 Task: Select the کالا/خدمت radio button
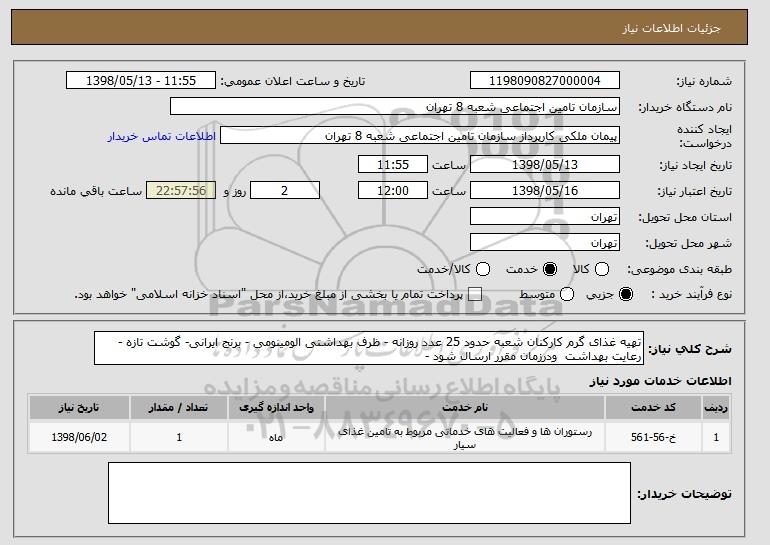(x=483, y=269)
